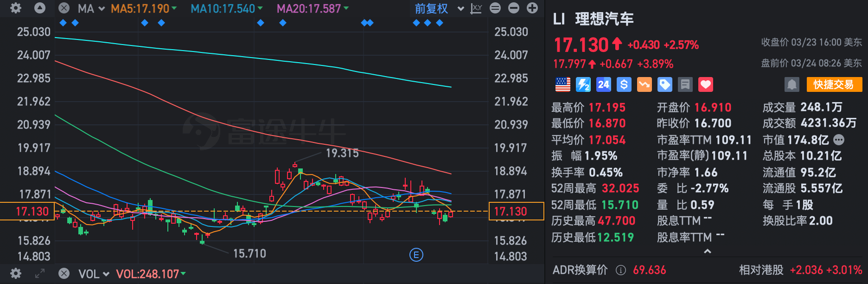Click the market cap more-info ellipsis icon

(839, 140)
